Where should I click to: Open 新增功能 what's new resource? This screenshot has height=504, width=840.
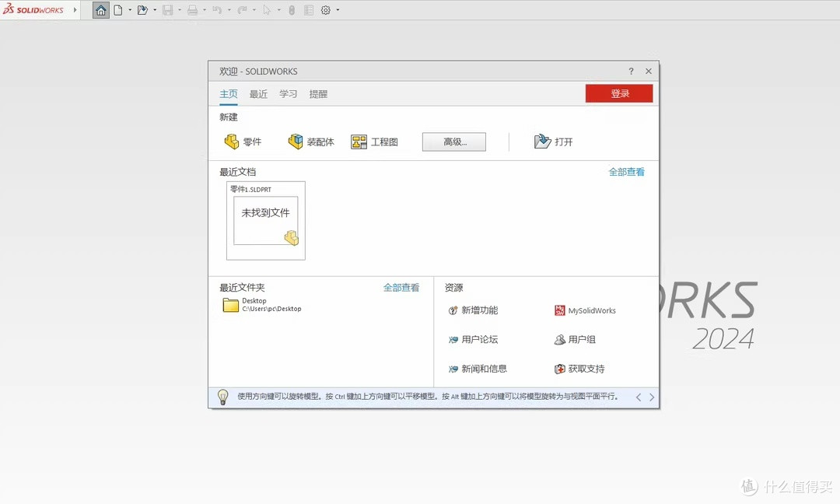473,310
